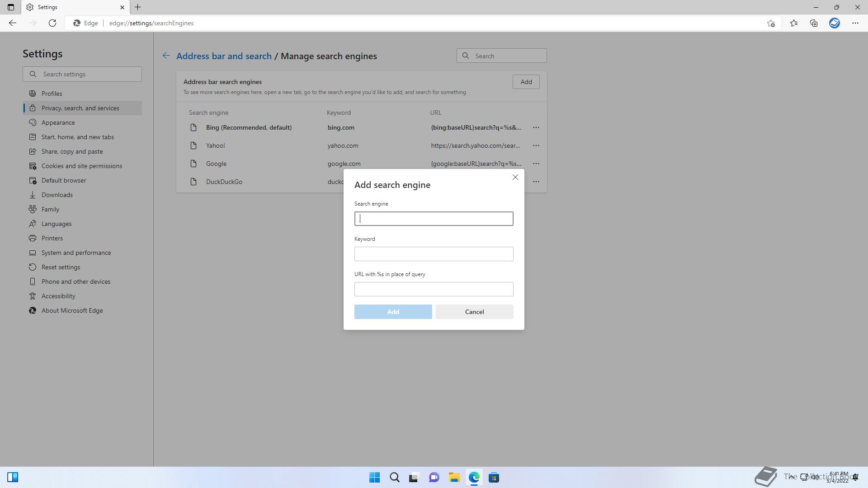868x488 pixels.
Task: Open Cookies and site permissions
Action: pyautogui.click(x=82, y=166)
